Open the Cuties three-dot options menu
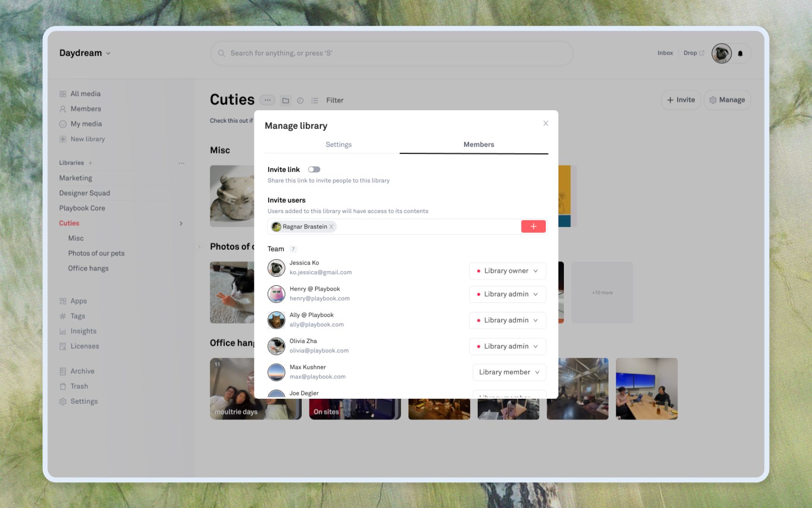This screenshot has width=812, height=508. (268, 100)
